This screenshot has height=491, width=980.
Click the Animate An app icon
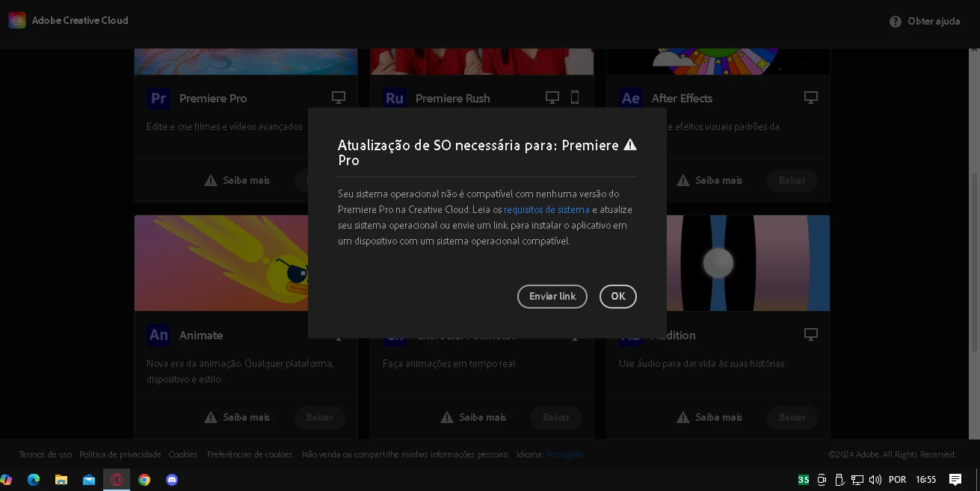tap(158, 335)
